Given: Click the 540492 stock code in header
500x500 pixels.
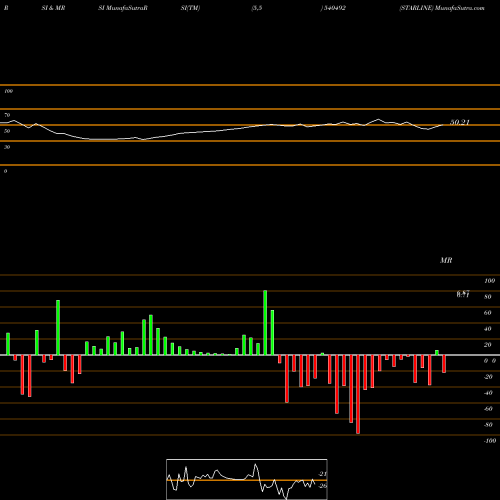Looking at the screenshot, I should click(x=334, y=8).
